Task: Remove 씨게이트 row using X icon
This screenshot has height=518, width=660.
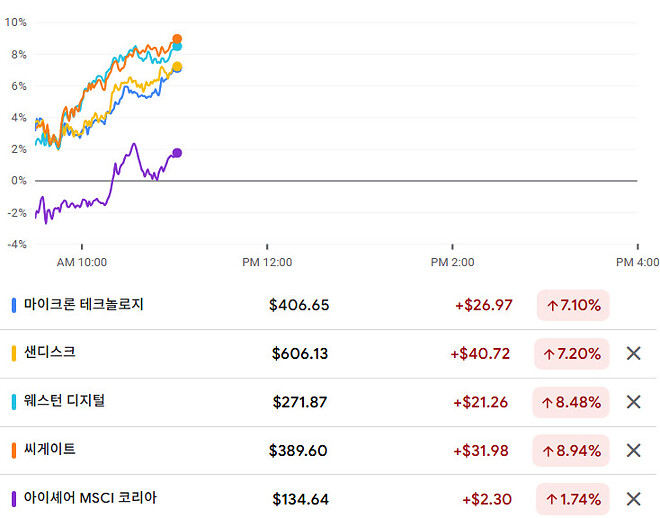Action: (x=633, y=450)
